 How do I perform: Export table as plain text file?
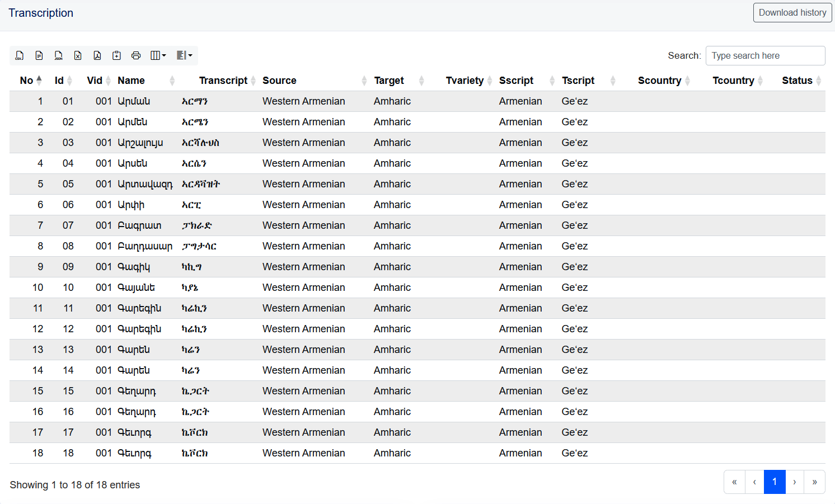(39, 55)
